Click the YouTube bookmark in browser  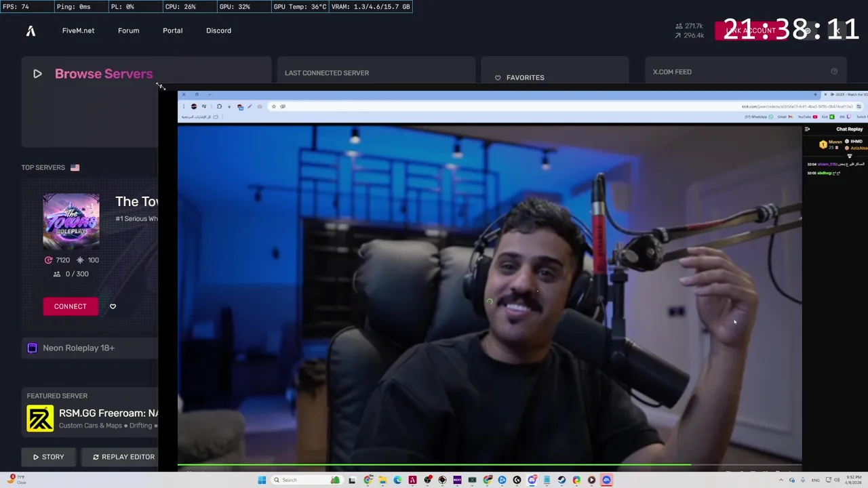[808, 117]
